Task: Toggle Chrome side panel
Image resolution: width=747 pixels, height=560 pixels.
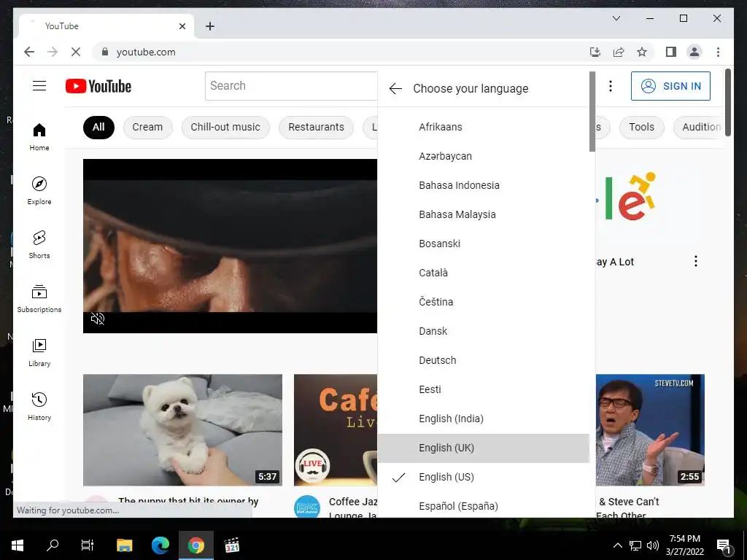Action: (x=671, y=52)
